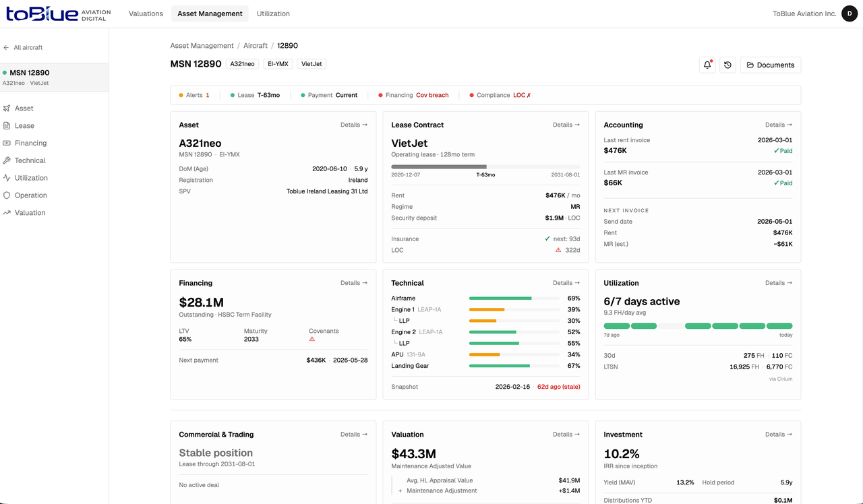Open the user avatar D

click(850, 13)
